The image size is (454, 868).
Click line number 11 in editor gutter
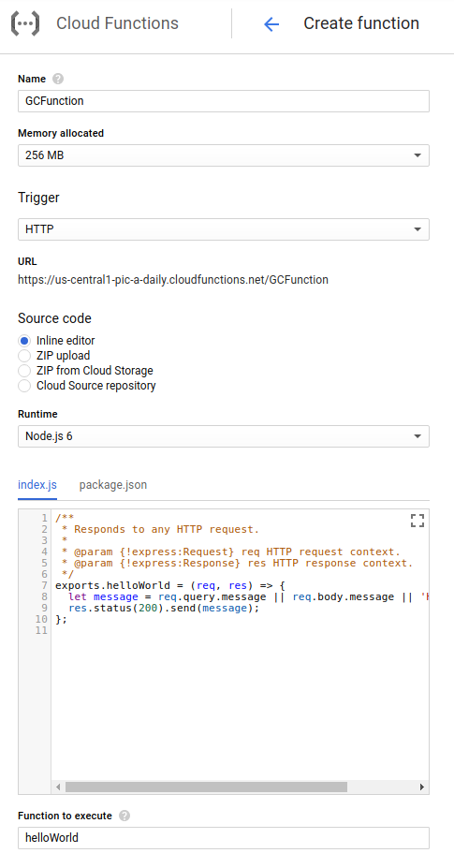41,630
